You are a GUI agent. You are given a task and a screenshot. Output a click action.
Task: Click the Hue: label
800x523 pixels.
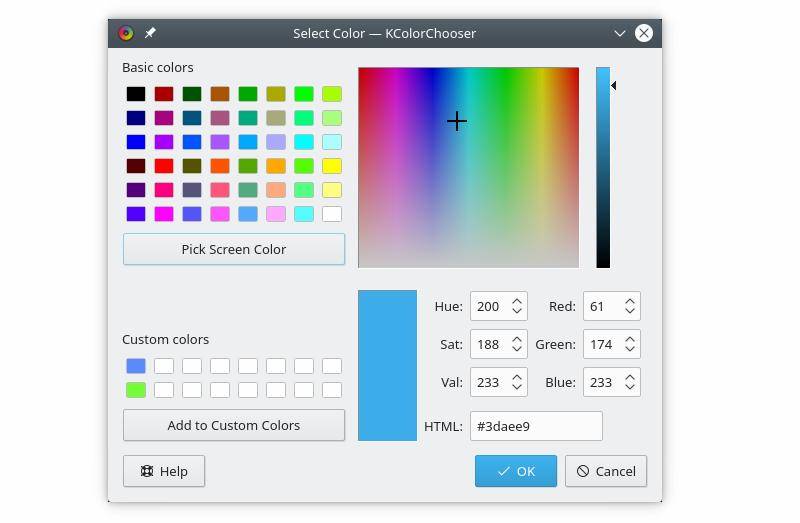coord(448,306)
